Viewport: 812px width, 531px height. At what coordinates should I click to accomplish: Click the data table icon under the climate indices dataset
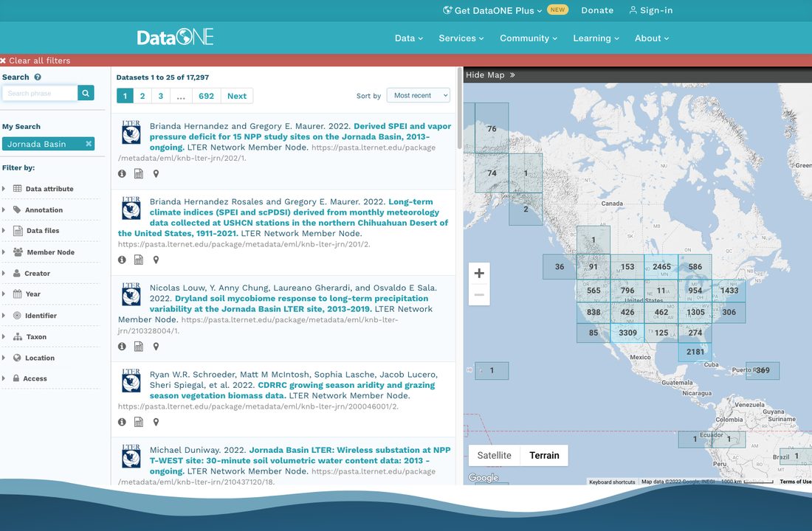pos(139,260)
